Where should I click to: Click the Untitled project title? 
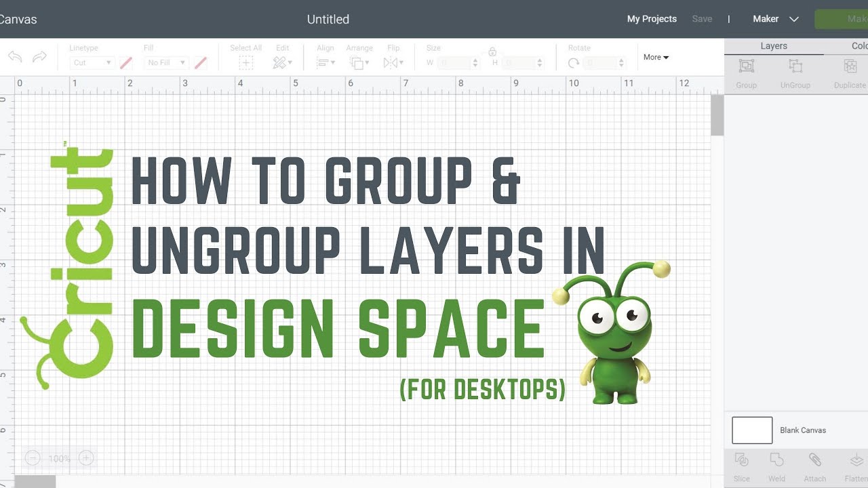coord(328,19)
